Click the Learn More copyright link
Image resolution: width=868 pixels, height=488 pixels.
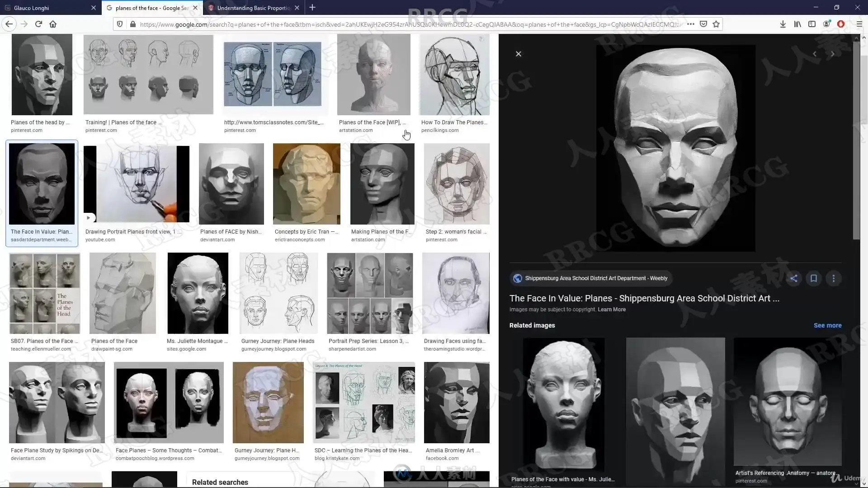(x=612, y=310)
